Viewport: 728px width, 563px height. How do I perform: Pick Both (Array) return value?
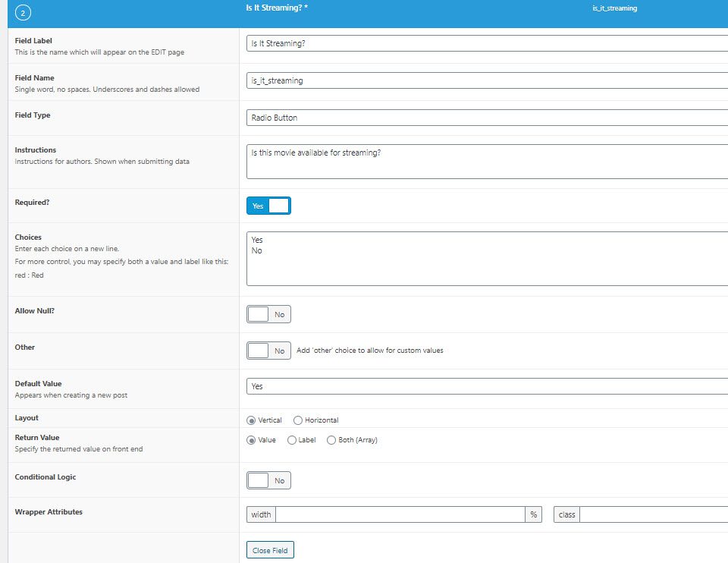331,440
